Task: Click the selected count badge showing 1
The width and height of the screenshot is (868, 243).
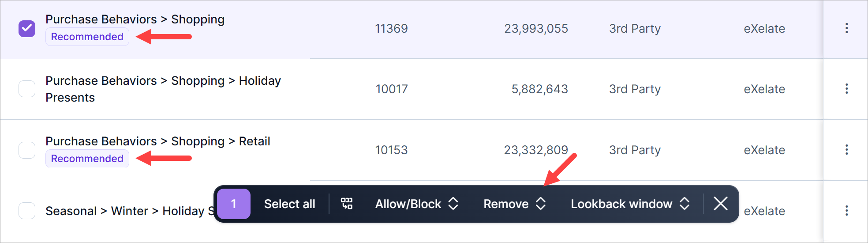Action: pyautogui.click(x=234, y=204)
